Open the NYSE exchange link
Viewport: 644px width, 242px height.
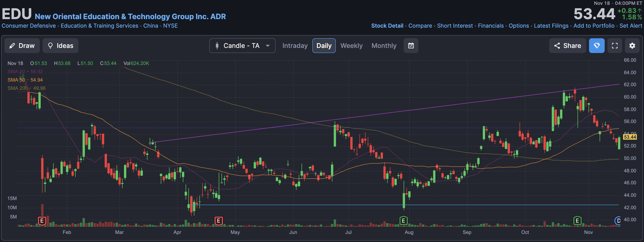pyautogui.click(x=170, y=26)
